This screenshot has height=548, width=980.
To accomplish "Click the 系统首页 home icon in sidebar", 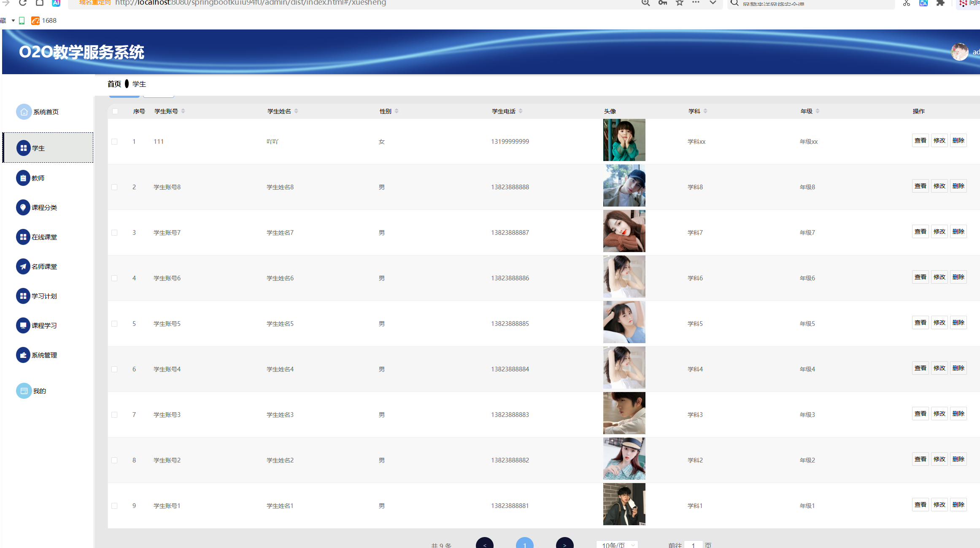I will 24,112.
